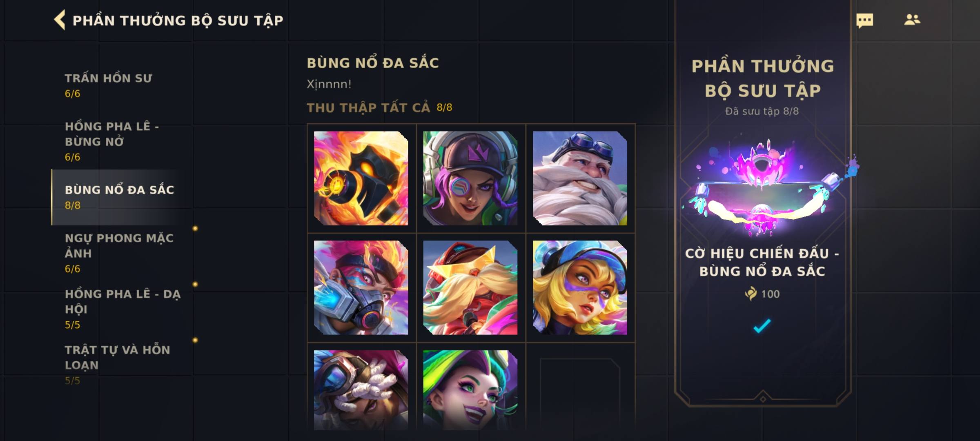Screen dimensions: 980x441
Task: Open the chat messages icon
Action: 864,20
